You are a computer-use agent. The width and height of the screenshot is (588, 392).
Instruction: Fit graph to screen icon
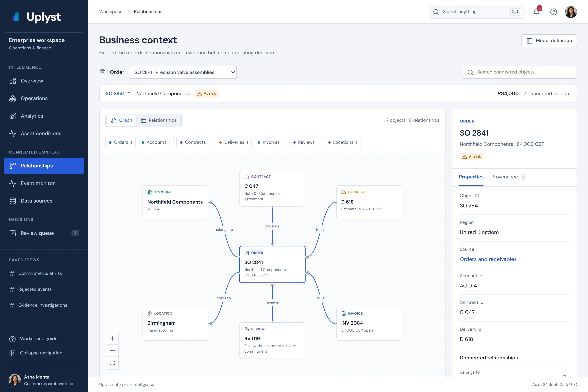[112, 363]
